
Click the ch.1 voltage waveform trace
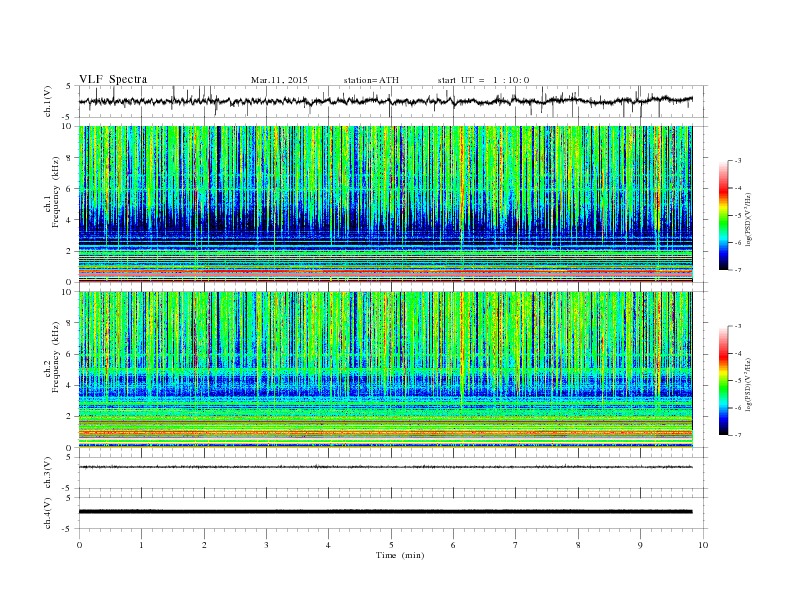(x=385, y=101)
